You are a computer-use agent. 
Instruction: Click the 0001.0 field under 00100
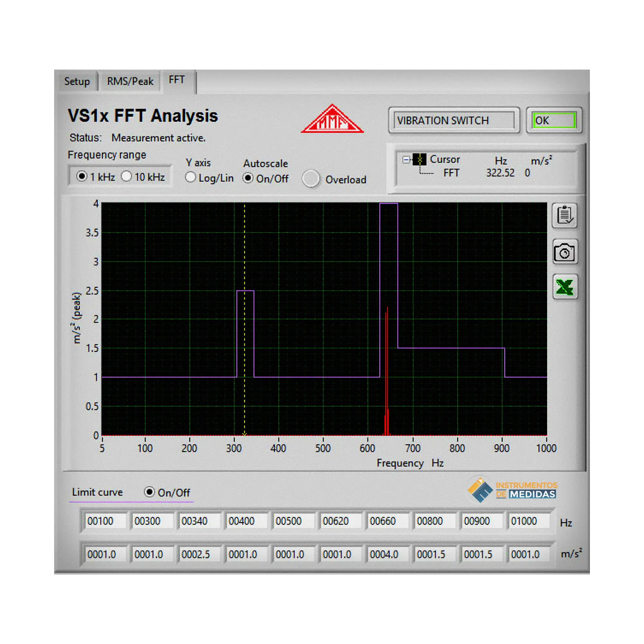click(105, 554)
